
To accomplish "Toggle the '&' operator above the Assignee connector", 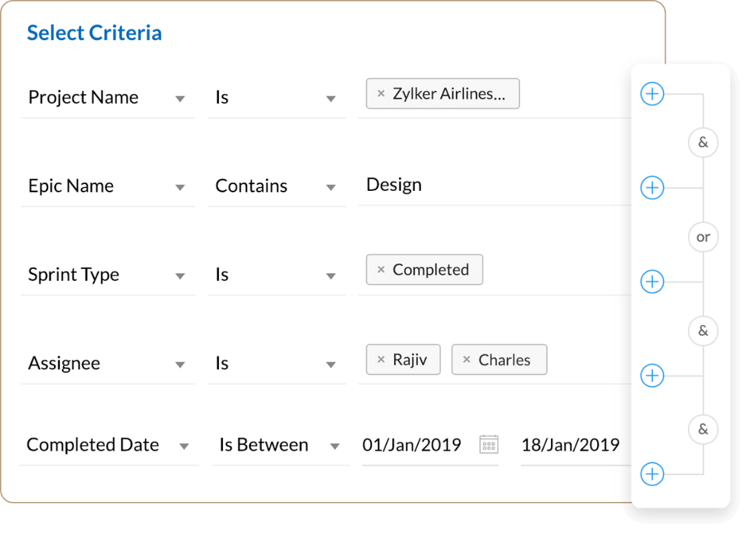I will [703, 331].
